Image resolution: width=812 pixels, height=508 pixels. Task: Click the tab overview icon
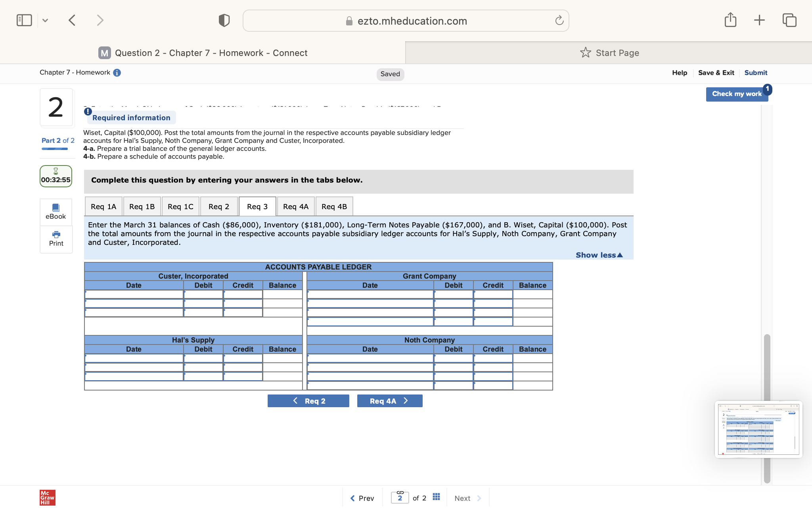point(789,19)
